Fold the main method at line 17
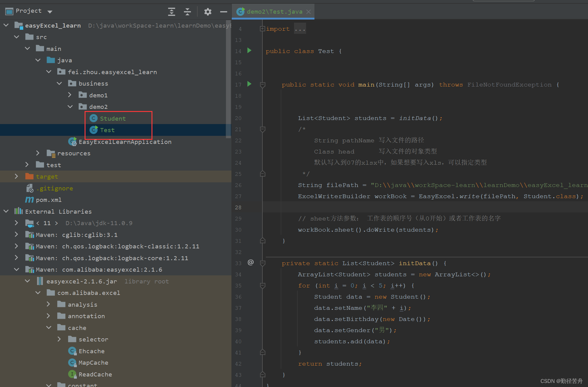 (x=262, y=85)
